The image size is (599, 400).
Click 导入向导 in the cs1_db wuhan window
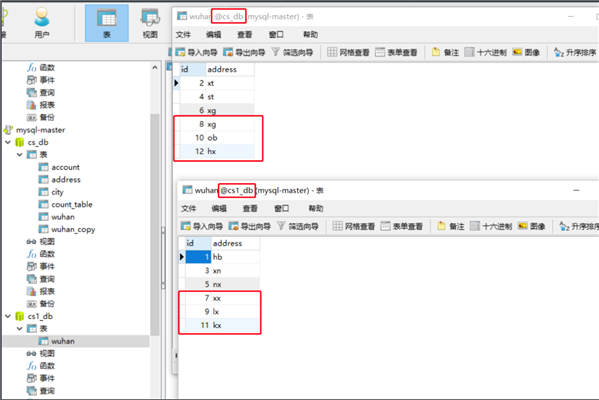coord(202,226)
